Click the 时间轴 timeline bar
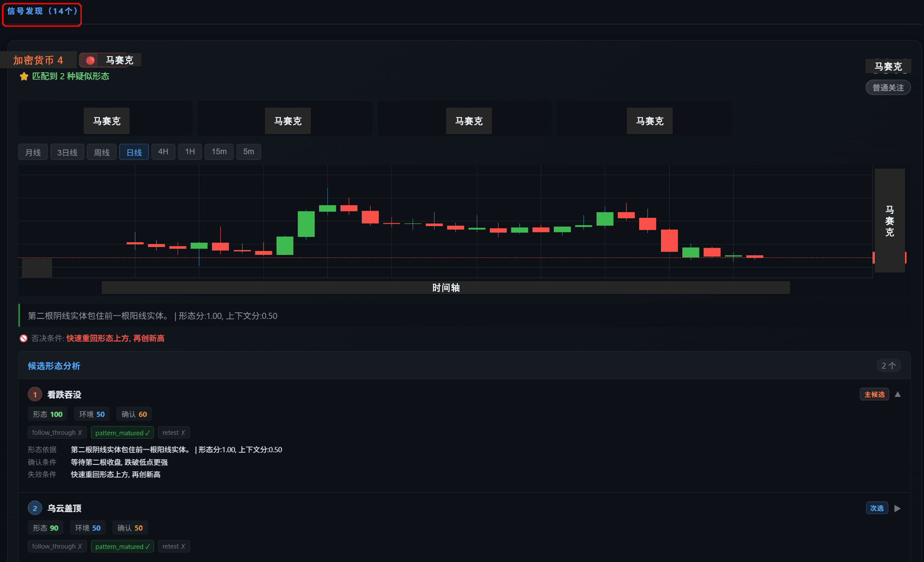 pyautogui.click(x=445, y=288)
